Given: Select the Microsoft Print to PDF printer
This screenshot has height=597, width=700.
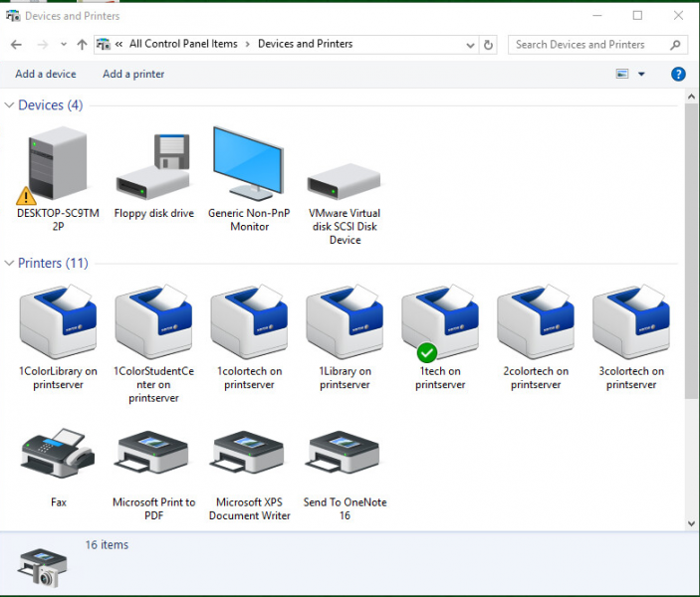Looking at the screenshot, I should coord(153,453).
